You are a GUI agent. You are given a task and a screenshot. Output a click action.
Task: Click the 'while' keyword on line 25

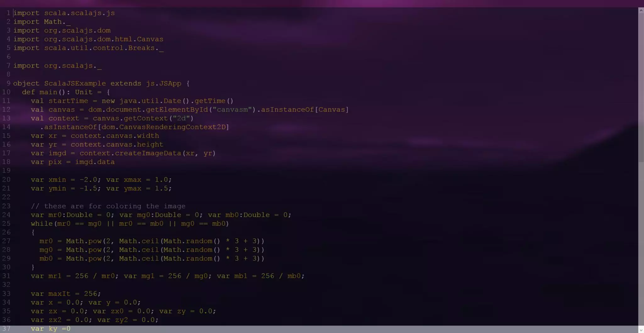(x=42, y=224)
